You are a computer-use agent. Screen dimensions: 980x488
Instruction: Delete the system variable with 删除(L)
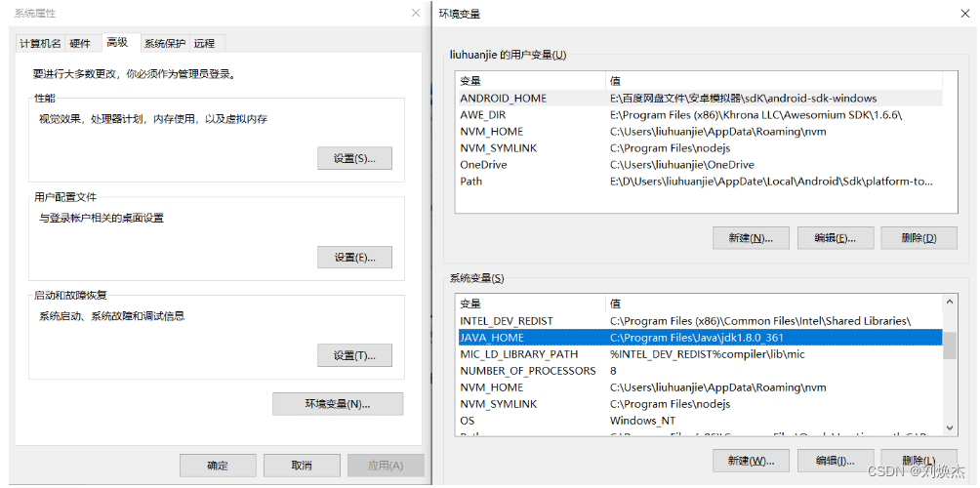coord(919,461)
